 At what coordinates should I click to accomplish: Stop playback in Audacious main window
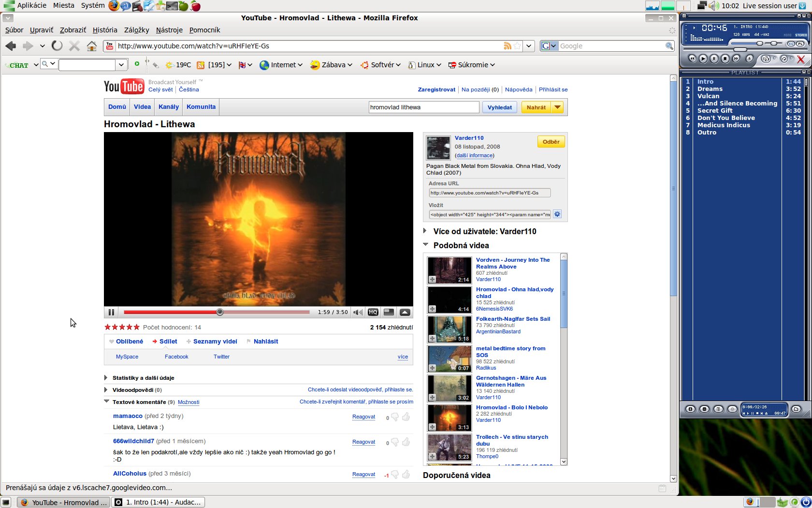point(725,59)
